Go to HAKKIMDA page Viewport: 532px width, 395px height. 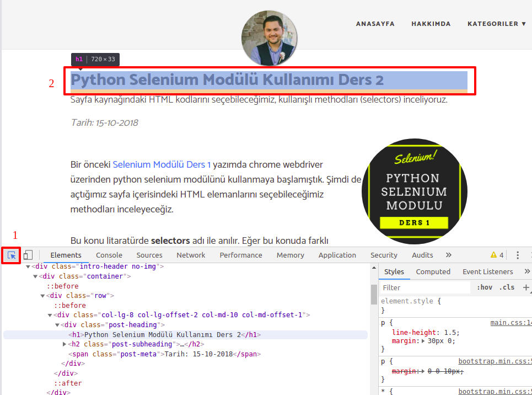(431, 24)
